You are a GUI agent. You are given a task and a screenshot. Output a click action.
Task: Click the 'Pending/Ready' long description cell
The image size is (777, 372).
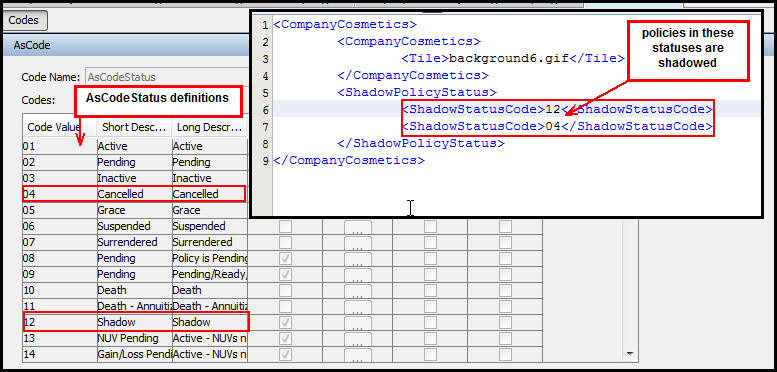tap(210, 274)
